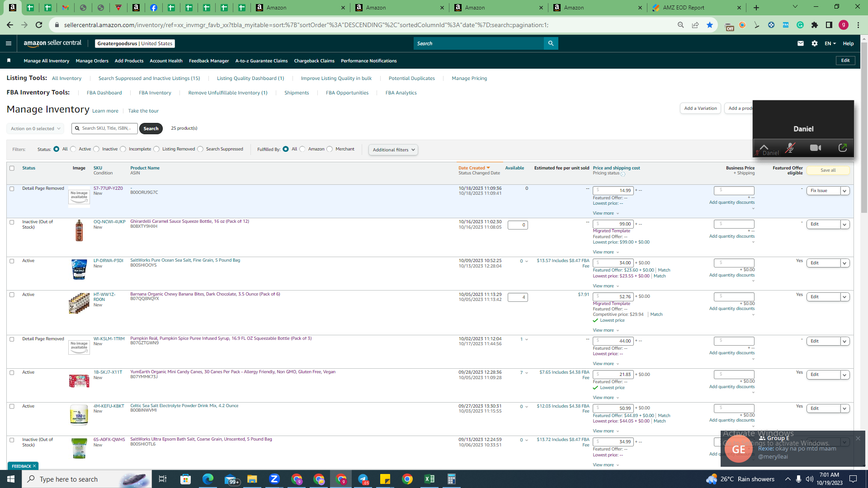Open Task View on the taskbar

[163, 479]
